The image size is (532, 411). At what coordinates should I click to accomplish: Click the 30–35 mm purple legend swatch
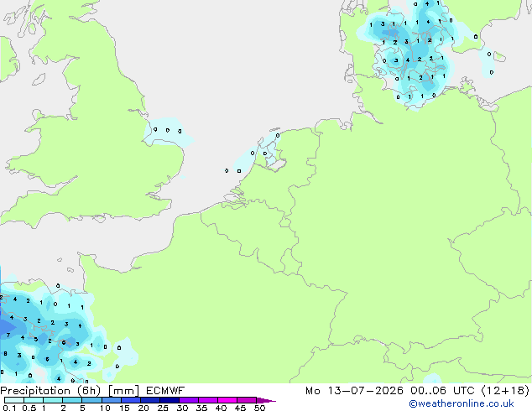[x=189, y=400]
